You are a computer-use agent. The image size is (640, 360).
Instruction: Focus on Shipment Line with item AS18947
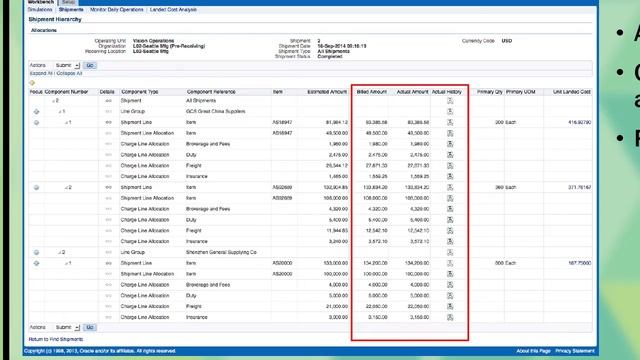pos(36,122)
